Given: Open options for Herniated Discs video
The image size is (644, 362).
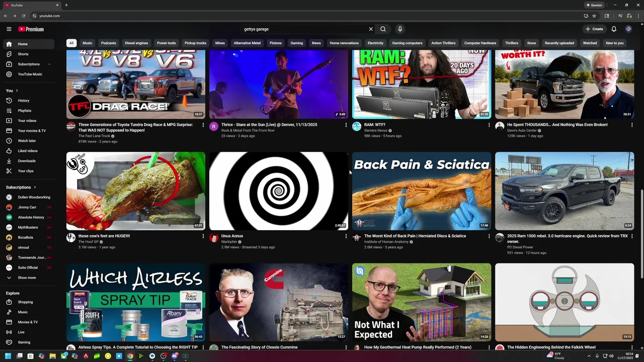Looking at the screenshot, I should click(x=489, y=236).
